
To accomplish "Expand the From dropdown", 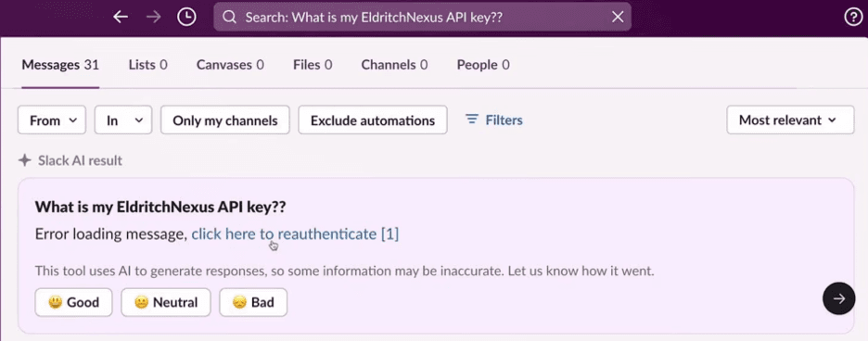I will pyautogui.click(x=52, y=120).
